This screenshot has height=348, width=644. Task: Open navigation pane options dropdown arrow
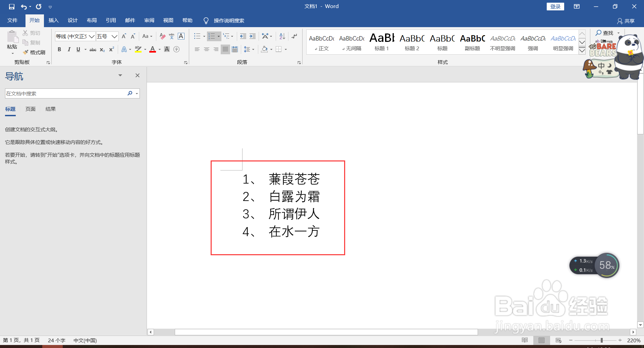(120, 75)
